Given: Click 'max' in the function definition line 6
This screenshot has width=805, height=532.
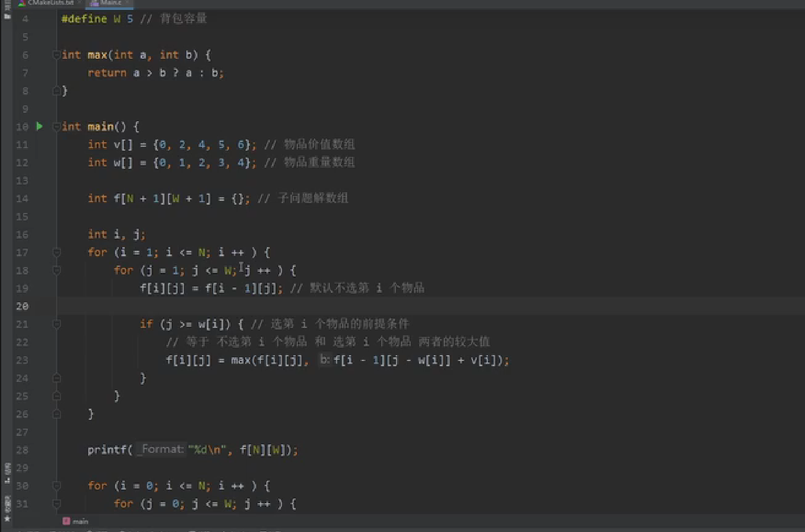Looking at the screenshot, I should pos(97,55).
